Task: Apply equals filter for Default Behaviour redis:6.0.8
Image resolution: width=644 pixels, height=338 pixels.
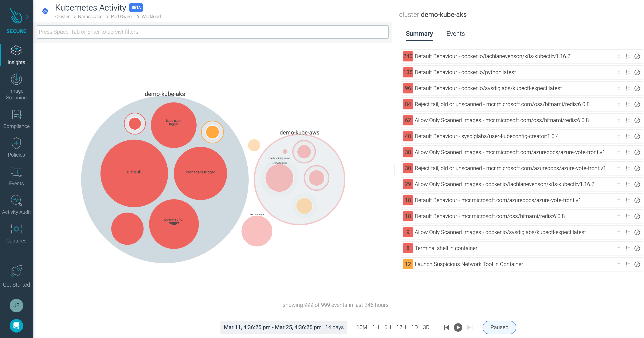Action: tap(619, 216)
